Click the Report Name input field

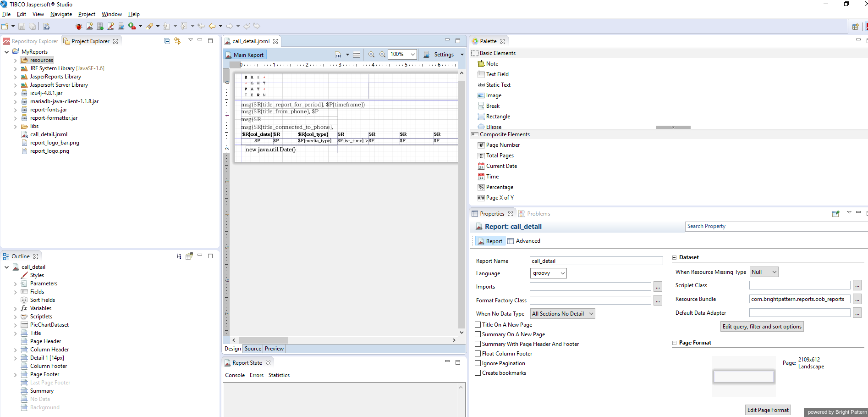coord(596,261)
